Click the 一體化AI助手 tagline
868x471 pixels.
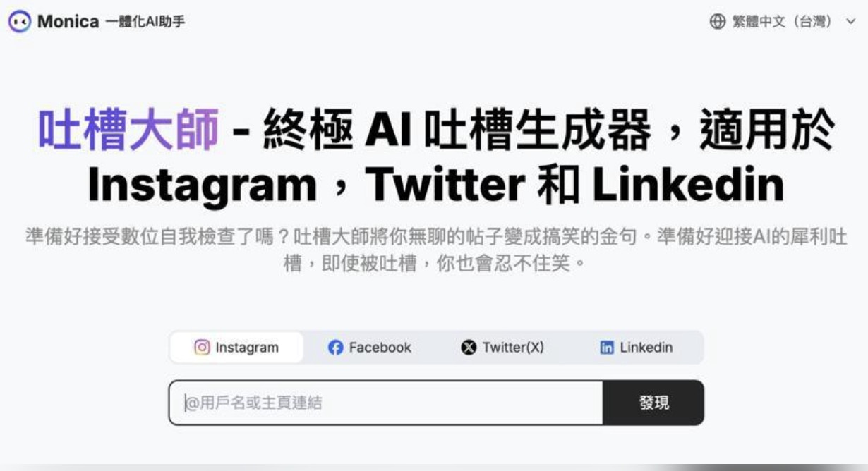145,22
